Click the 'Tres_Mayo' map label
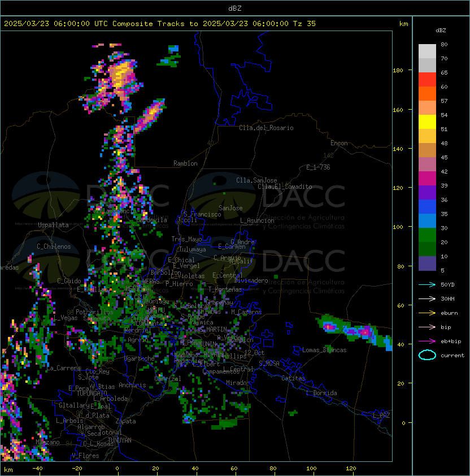 [x=186, y=239]
